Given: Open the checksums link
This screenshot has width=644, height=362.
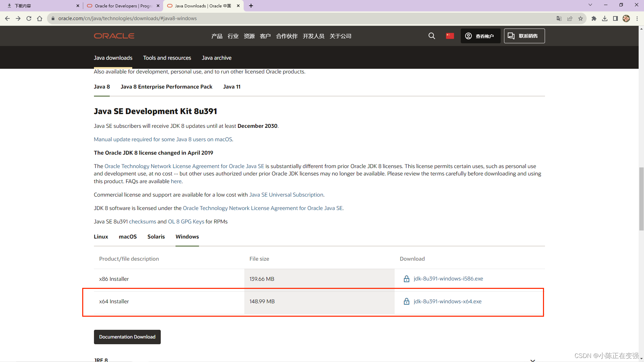Looking at the screenshot, I should point(143,222).
